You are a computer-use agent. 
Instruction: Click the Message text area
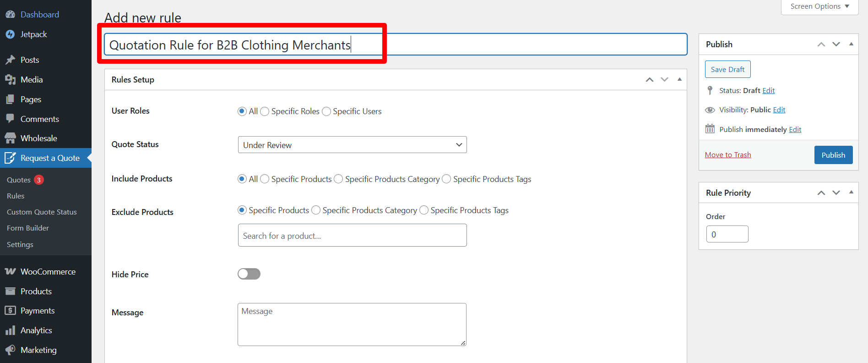[352, 324]
